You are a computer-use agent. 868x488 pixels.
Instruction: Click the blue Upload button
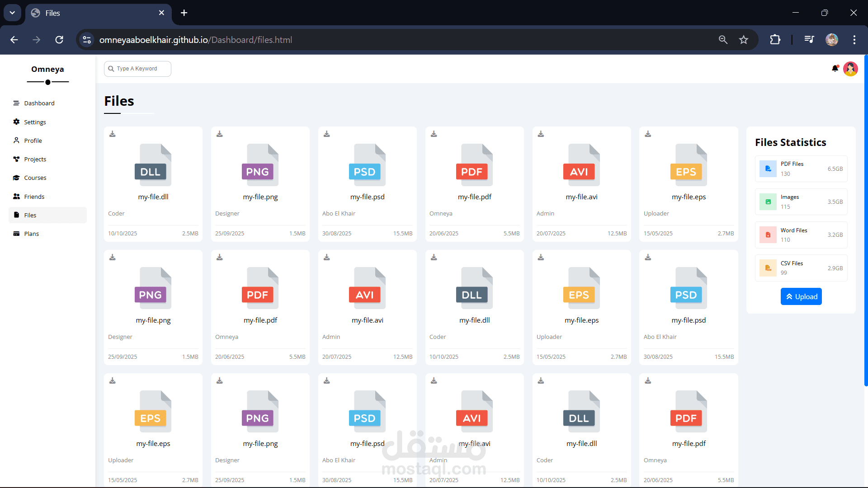(x=801, y=296)
